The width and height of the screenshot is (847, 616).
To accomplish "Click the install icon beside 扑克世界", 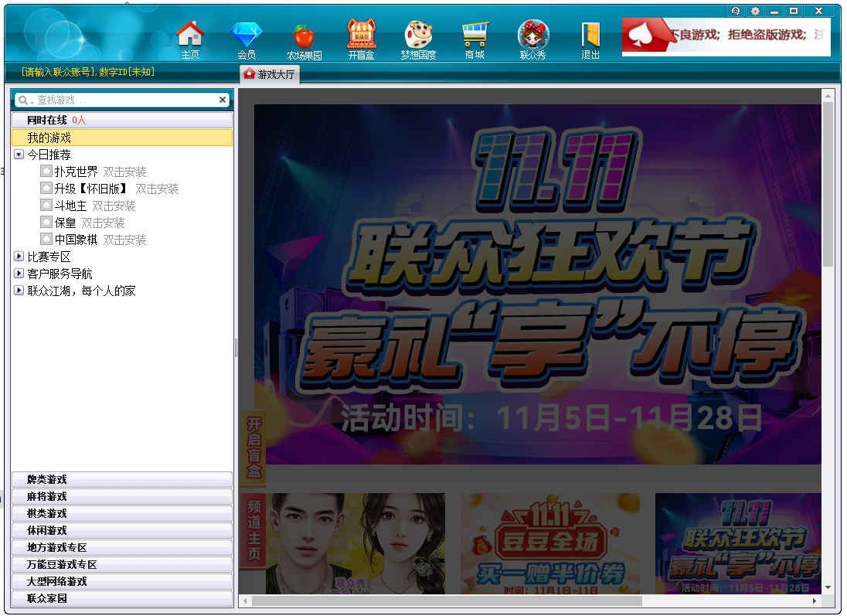I will click(x=46, y=172).
